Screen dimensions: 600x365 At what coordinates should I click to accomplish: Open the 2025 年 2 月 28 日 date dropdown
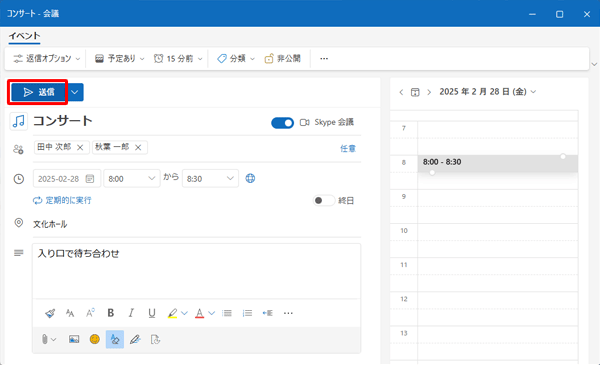488,92
